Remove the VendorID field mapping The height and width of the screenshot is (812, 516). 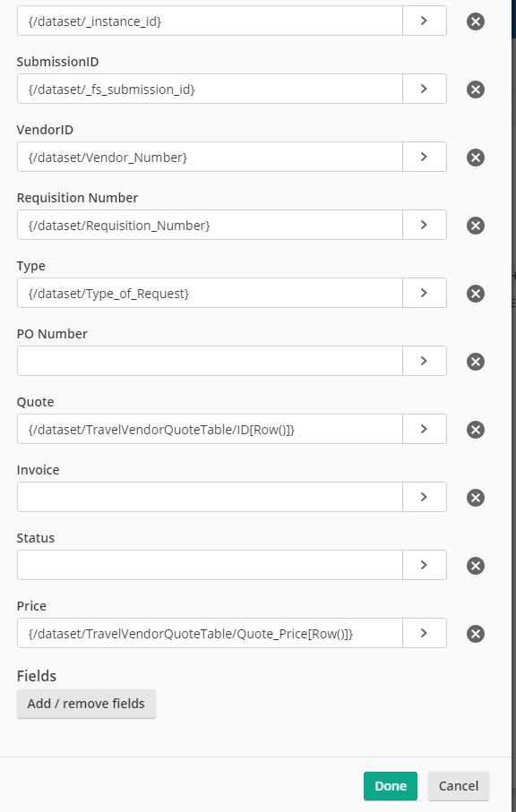[x=475, y=157]
